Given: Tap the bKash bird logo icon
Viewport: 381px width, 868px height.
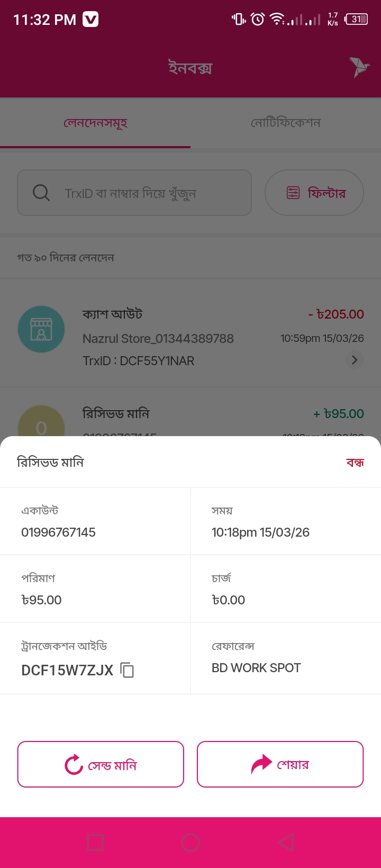Looking at the screenshot, I should click(x=359, y=67).
